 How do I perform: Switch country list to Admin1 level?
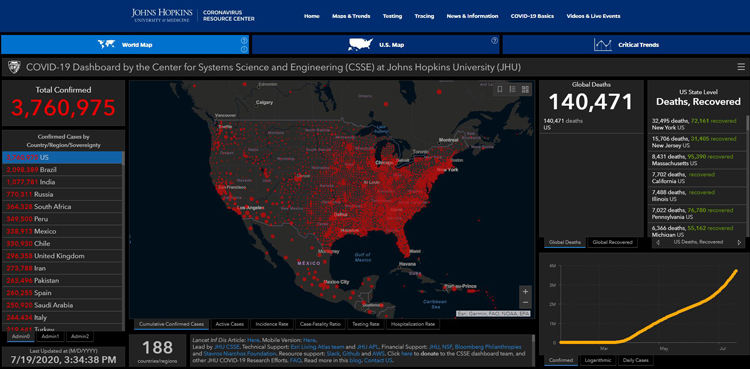click(50, 336)
